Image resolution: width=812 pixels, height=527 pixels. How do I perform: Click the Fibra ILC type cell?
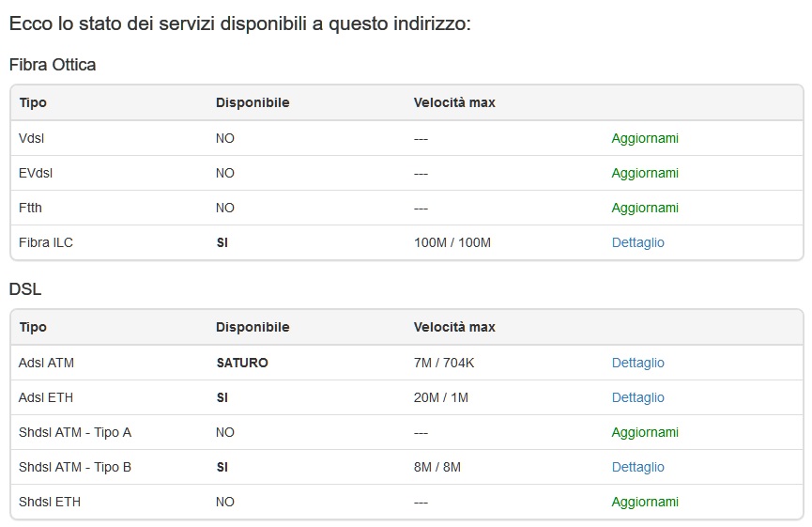point(46,242)
